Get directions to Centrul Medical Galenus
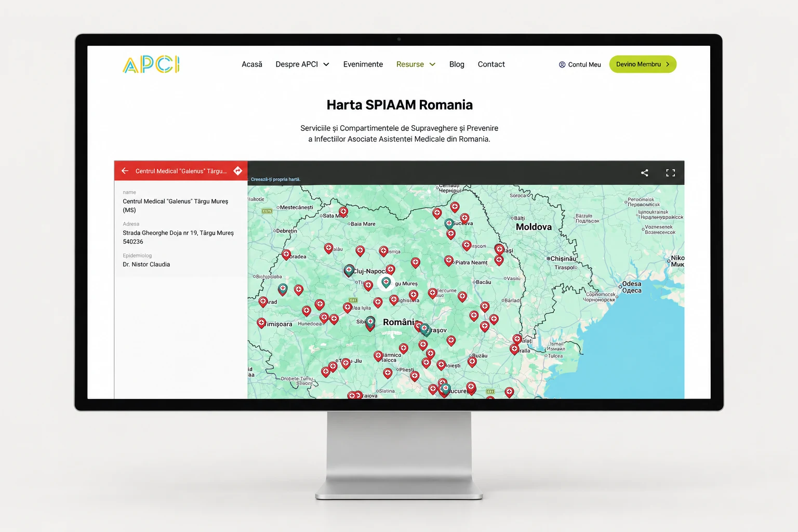The width and height of the screenshot is (798, 532). 237,170
